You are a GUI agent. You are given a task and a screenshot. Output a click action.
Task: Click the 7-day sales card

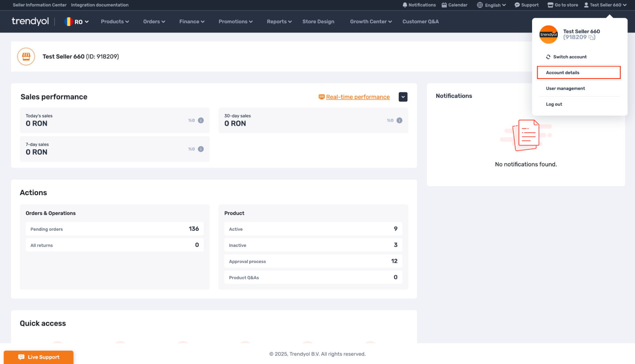(x=114, y=149)
